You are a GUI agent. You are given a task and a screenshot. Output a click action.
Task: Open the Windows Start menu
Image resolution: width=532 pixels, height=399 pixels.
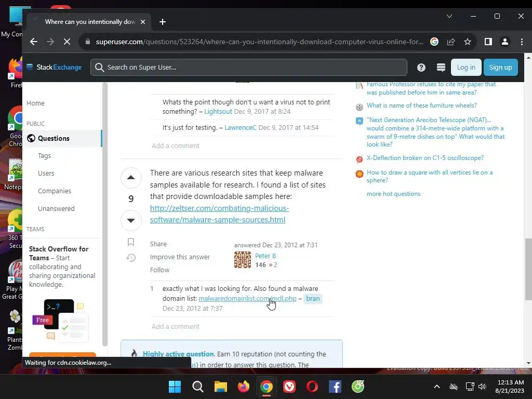175,387
